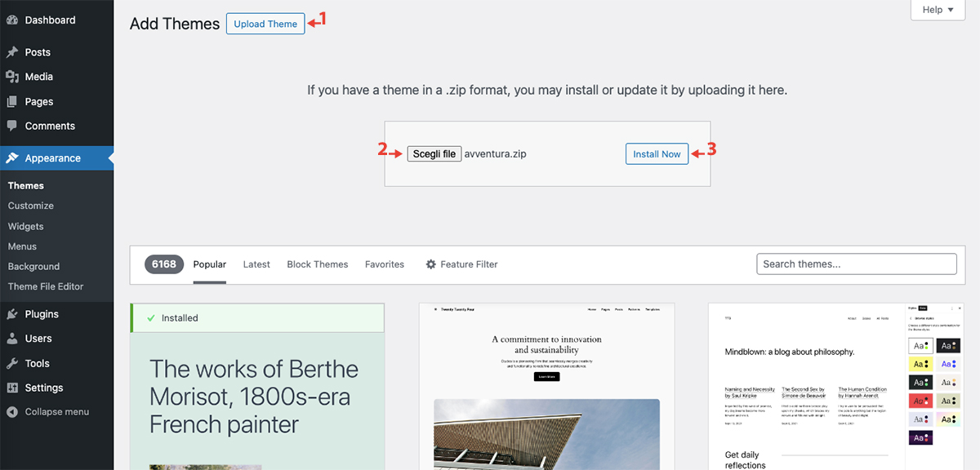
Task: Click the Comments speech bubble icon
Action: tap(12, 126)
